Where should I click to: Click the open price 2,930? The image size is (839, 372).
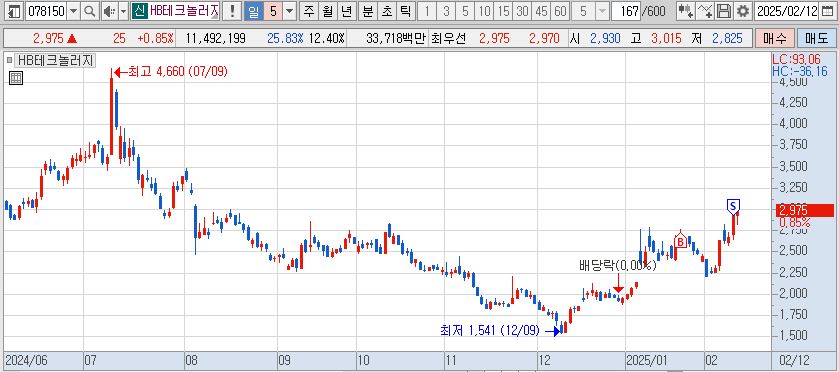click(605, 38)
